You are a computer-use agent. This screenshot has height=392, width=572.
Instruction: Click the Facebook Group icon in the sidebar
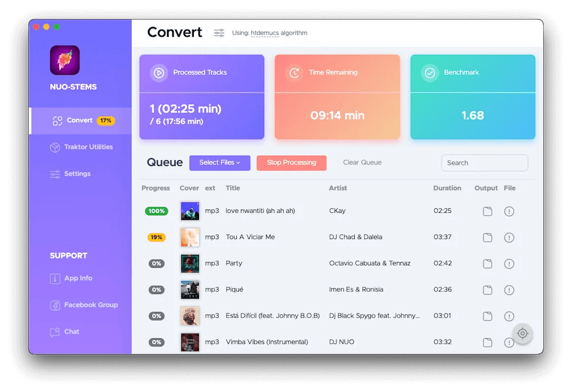coord(54,305)
